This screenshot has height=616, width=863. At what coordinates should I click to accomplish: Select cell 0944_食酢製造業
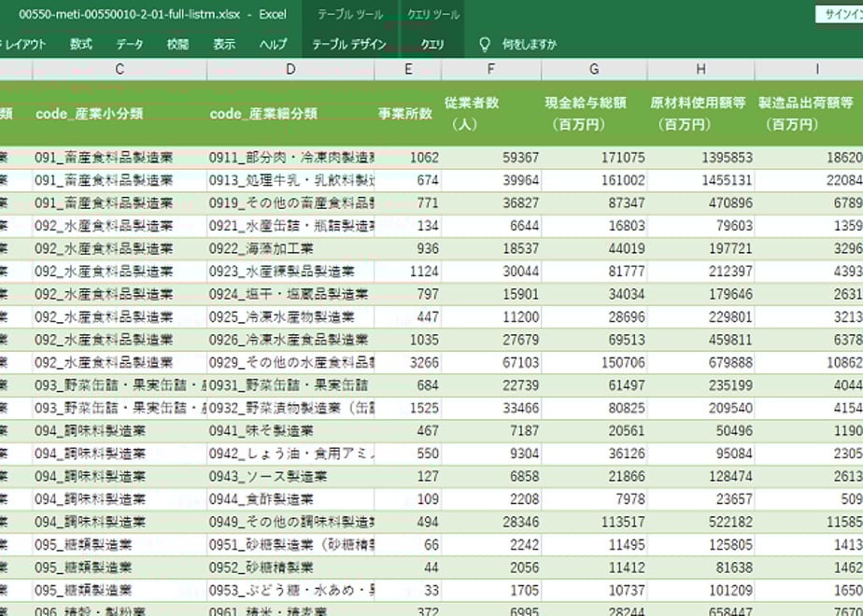tap(290, 499)
